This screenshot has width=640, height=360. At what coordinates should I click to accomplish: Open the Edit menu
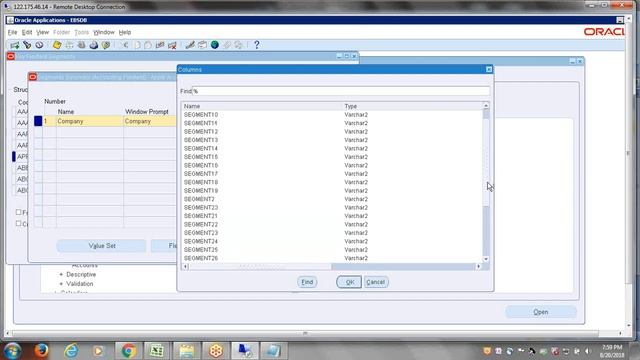click(27, 32)
